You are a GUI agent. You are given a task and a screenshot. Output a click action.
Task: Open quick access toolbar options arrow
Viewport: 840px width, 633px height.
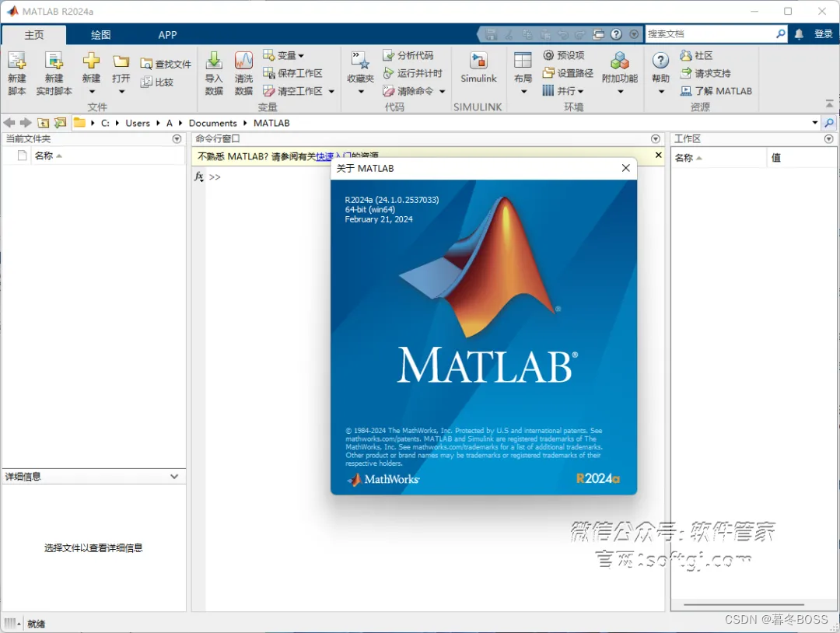coord(634,34)
